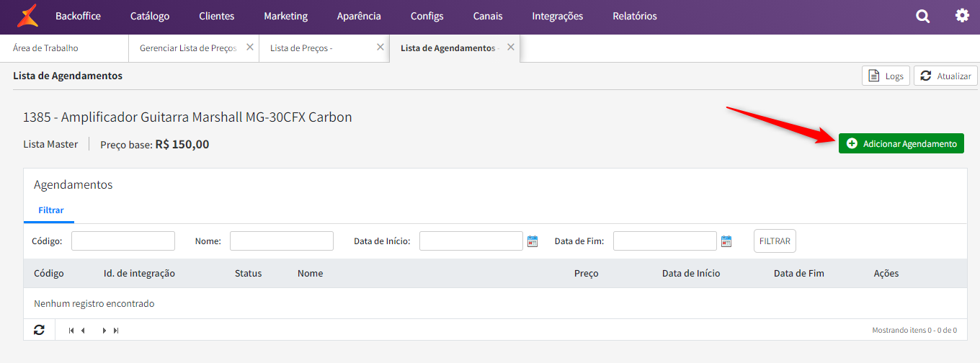Image resolution: width=980 pixels, height=363 pixels.
Task: Open the Clientes menu
Action: coord(216,16)
